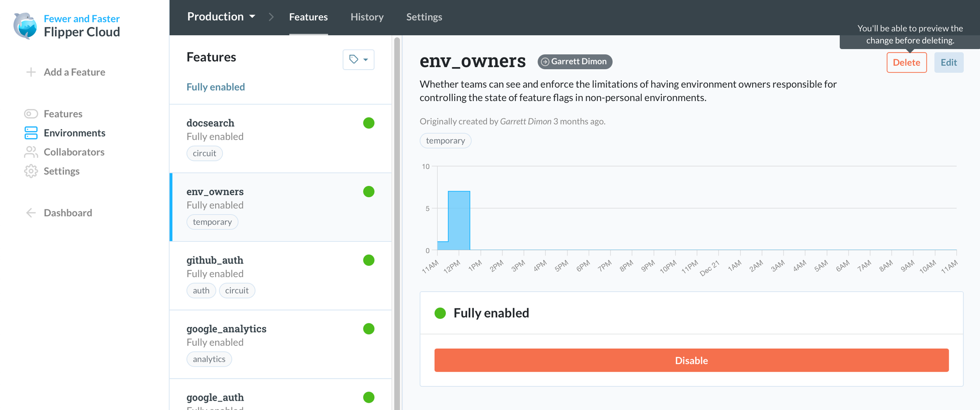Click the auth tag under github_auth
The image size is (980, 410).
tap(201, 291)
